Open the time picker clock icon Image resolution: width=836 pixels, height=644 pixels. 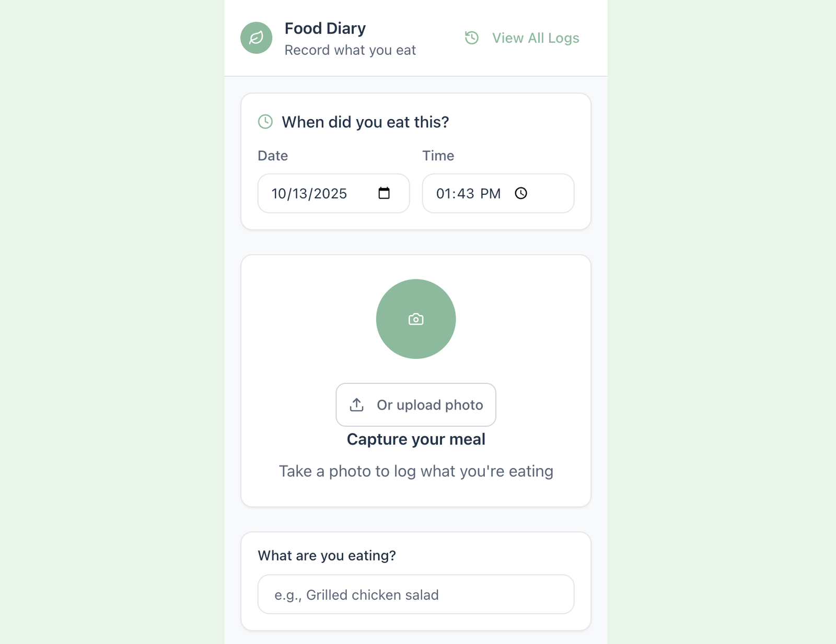tap(521, 193)
